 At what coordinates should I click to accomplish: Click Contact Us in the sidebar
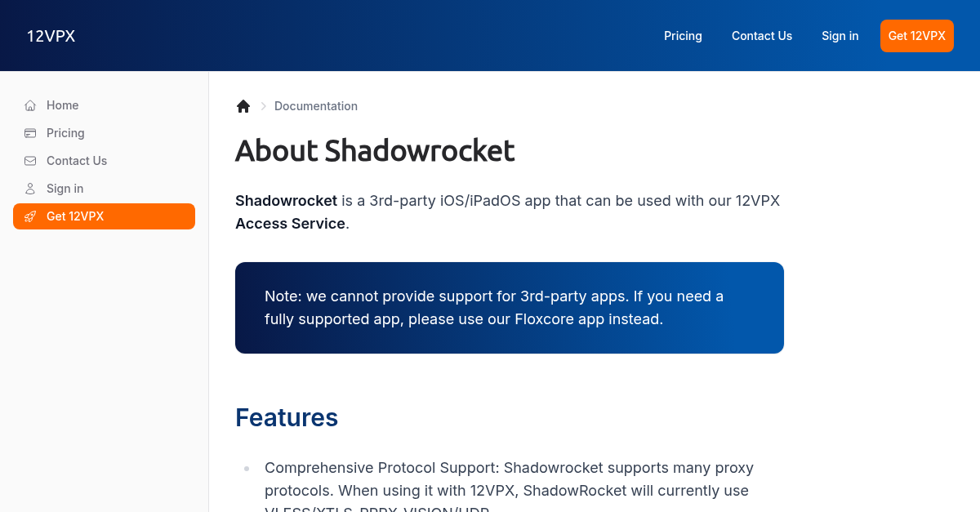coord(76,161)
